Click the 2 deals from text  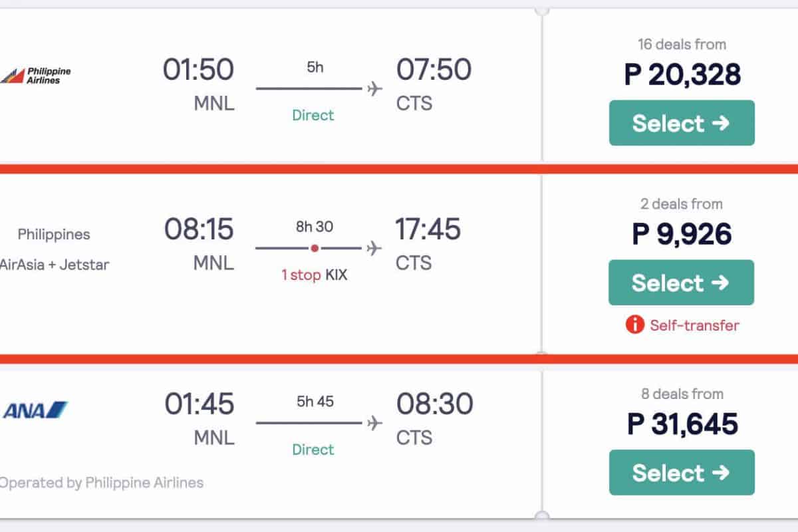682,204
